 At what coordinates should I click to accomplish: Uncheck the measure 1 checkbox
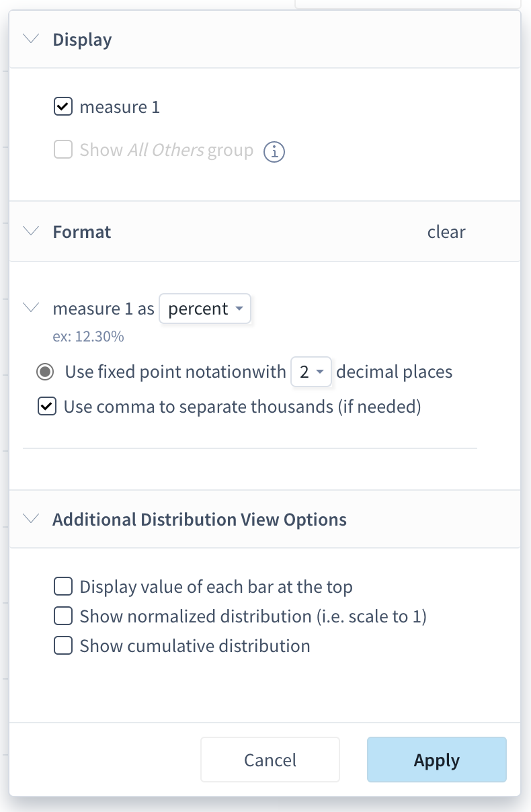click(x=63, y=107)
